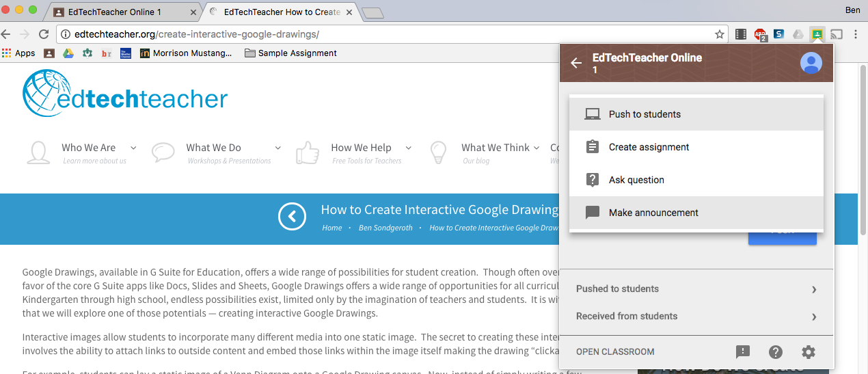
Task: Click the clipboard icon beside Create assignment
Action: pyautogui.click(x=593, y=147)
